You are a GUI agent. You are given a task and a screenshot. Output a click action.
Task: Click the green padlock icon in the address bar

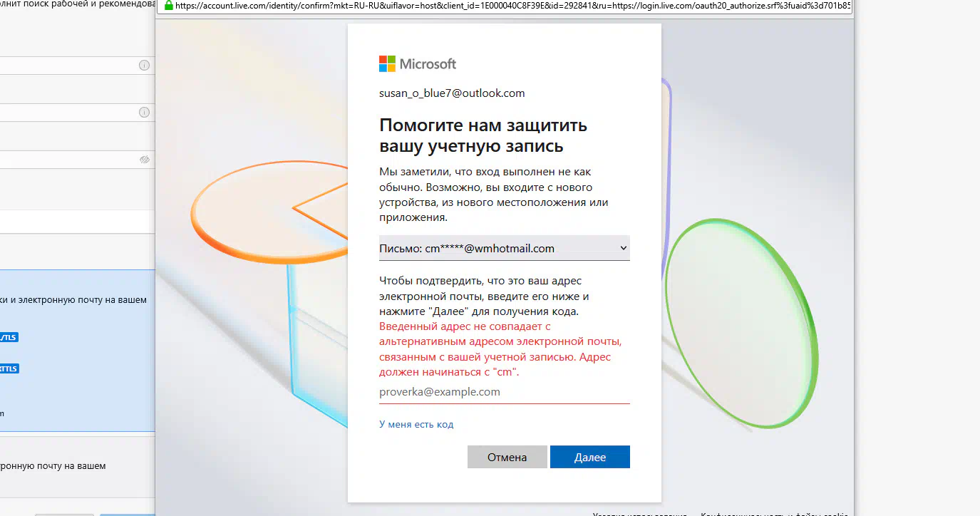168,5
